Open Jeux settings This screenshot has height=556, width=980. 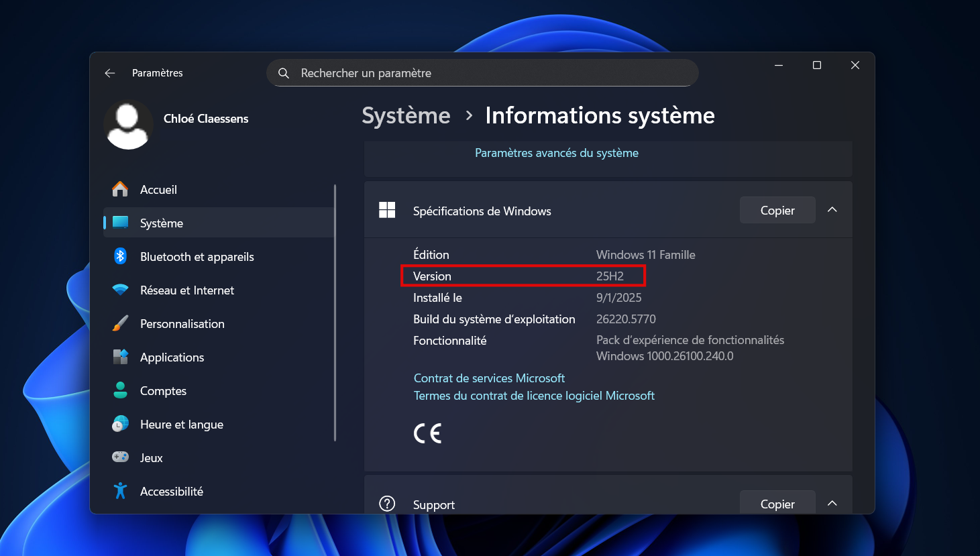click(151, 457)
